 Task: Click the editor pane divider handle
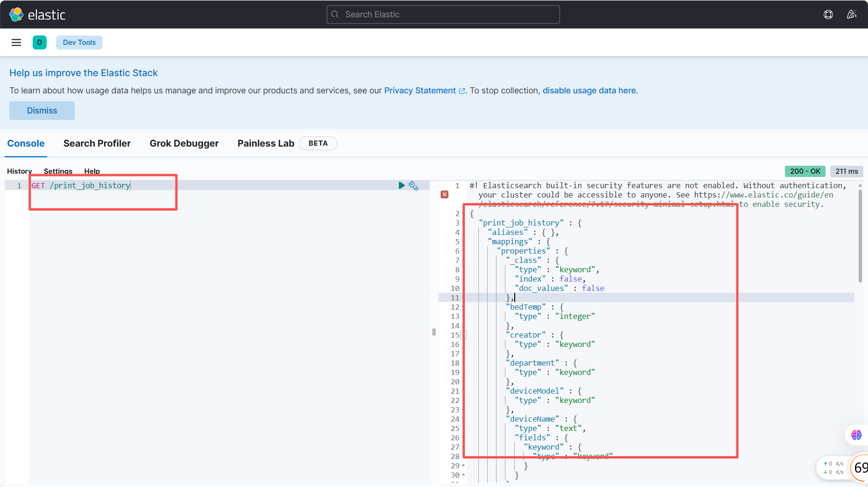click(434, 332)
